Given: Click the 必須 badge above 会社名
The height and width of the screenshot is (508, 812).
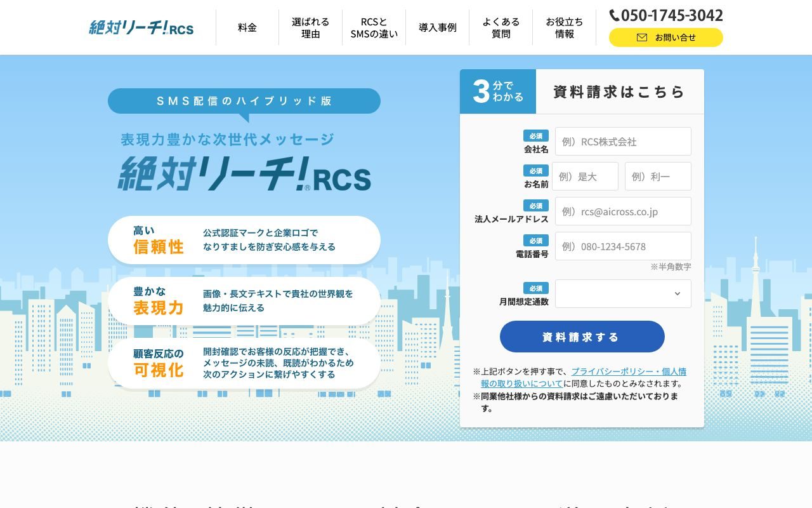Looking at the screenshot, I should [536, 136].
